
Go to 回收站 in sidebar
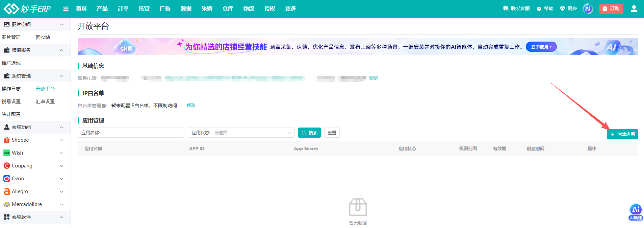pyautogui.click(x=43, y=37)
